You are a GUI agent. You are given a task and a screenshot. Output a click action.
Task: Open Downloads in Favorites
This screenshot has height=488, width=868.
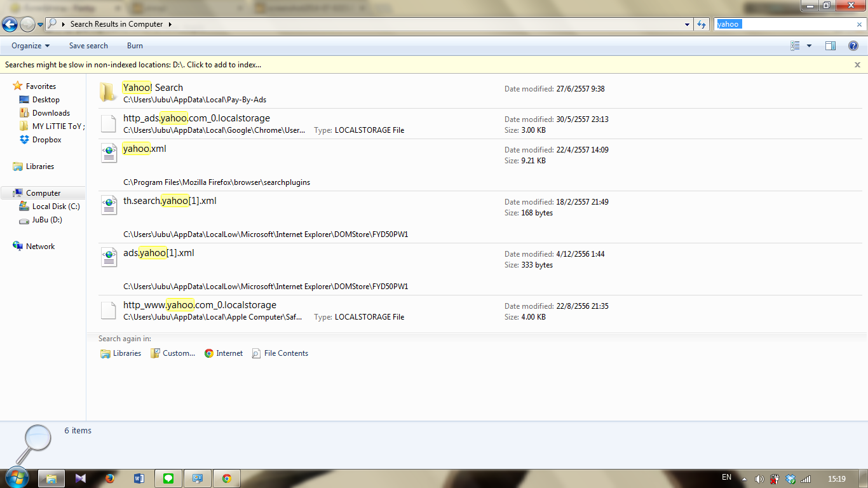tap(51, 113)
